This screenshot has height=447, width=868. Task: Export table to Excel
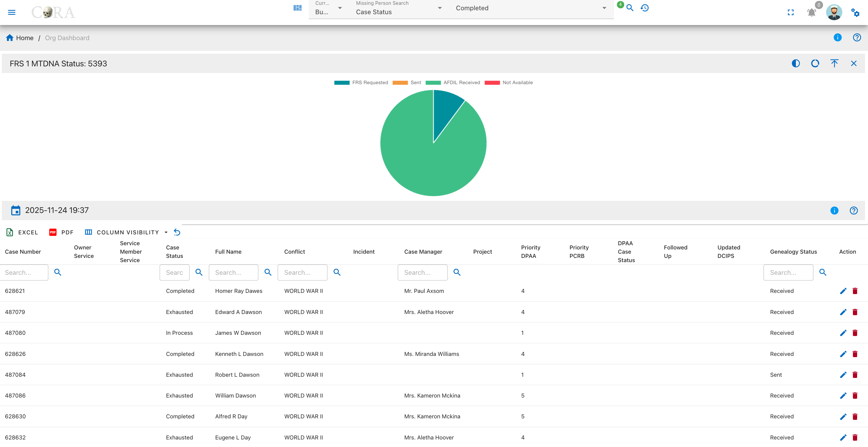(22, 232)
